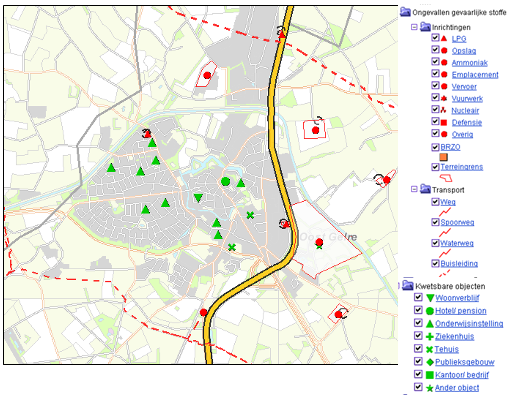Open the Ander object layer link
The image size is (507, 395).
tap(457, 388)
